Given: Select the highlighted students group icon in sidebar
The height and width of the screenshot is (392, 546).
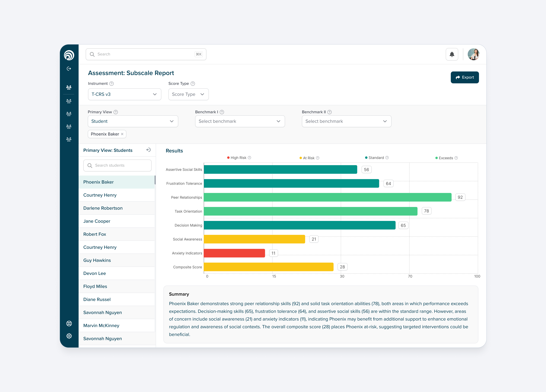Looking at the screenshot, I should (69, 87).
